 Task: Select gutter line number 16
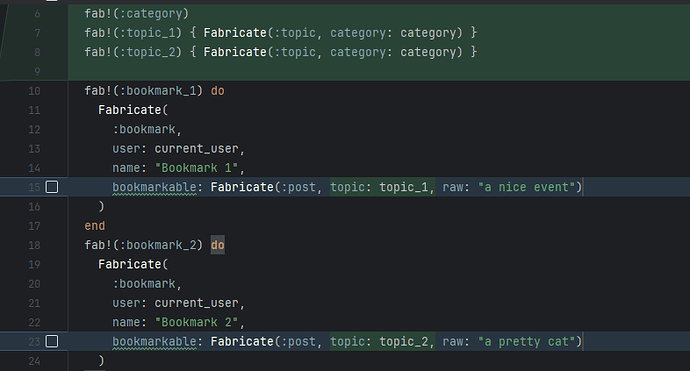click(34, 206)
